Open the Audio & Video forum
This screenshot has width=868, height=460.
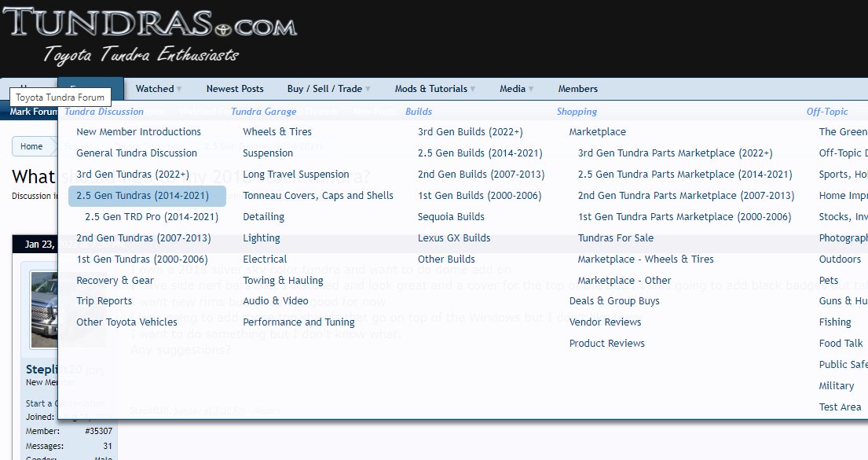coord(276,301)
